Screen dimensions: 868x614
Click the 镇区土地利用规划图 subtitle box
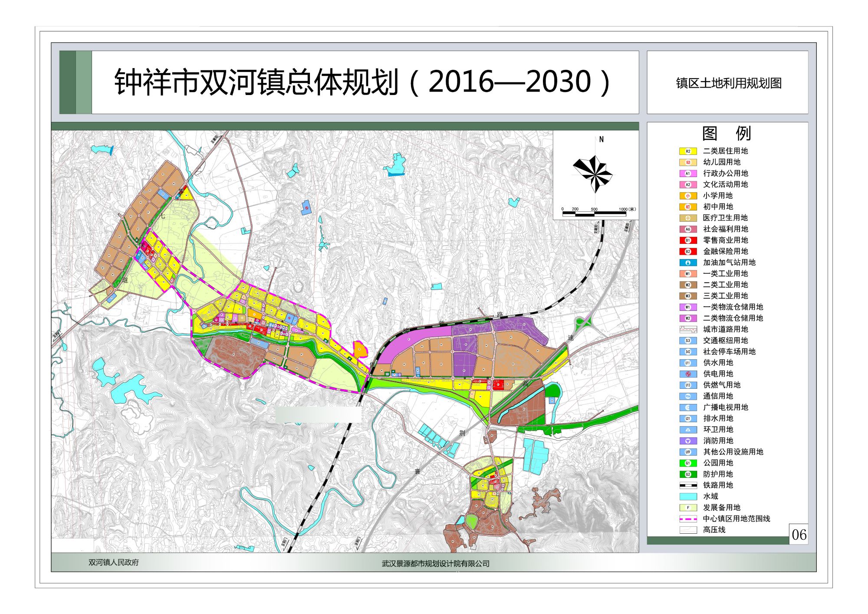(727, 82)
